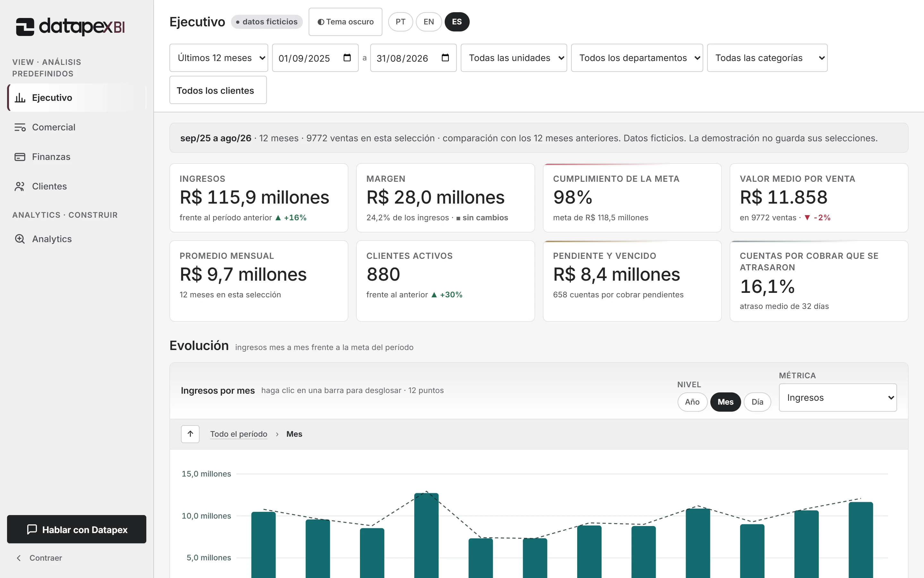Open the Finanzas view
This screenshot has width=924, height=578.
[x=77, y=157]
